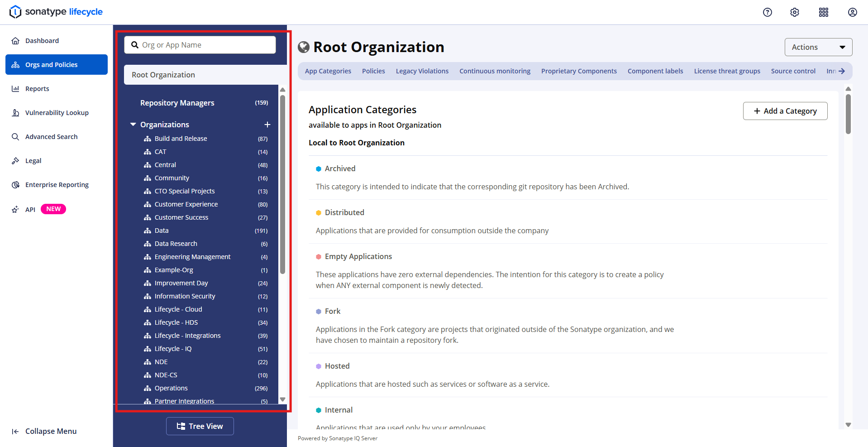Screen dimensions: 868x447
Task: Click down arrow of org tree scrollbar
Action: click(x=282, y=399)
